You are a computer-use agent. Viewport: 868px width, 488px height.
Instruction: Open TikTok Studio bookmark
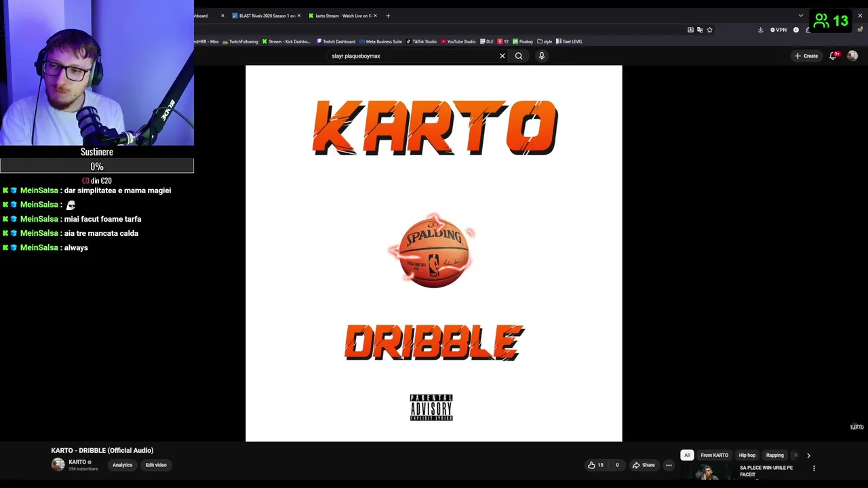pos(422,41)
